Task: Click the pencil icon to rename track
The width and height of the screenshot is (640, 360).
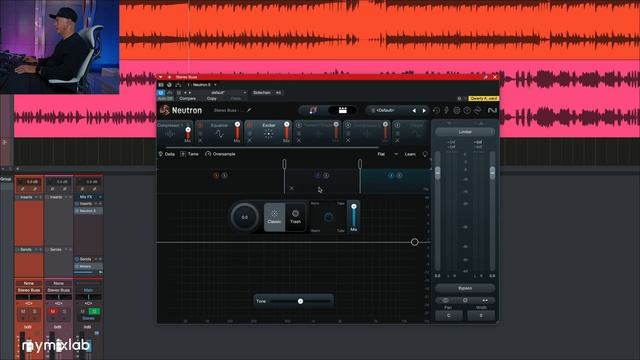Action: click(x=249, y=110)
